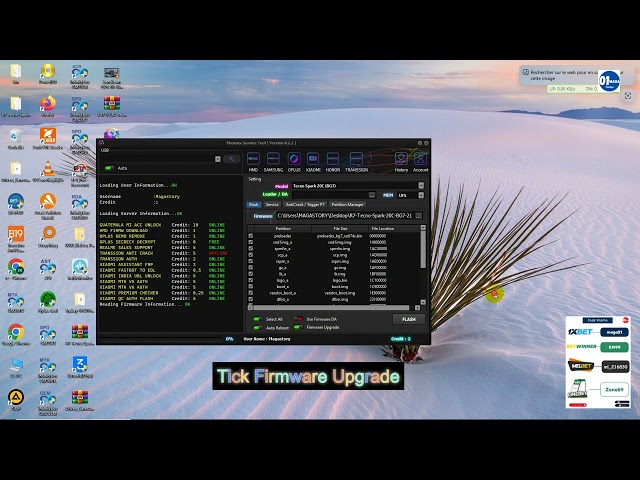Browse for Loader / DA file button
Viewport: 640px width, 480px height.
[x=371, y=195]
